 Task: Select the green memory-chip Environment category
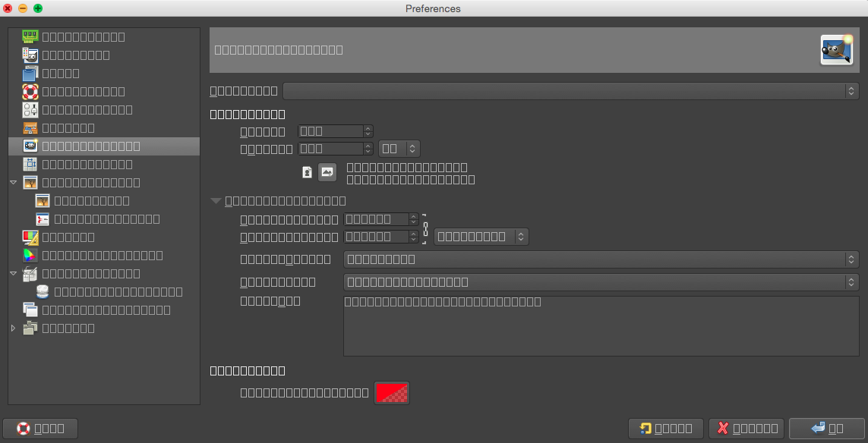(104, 36)
